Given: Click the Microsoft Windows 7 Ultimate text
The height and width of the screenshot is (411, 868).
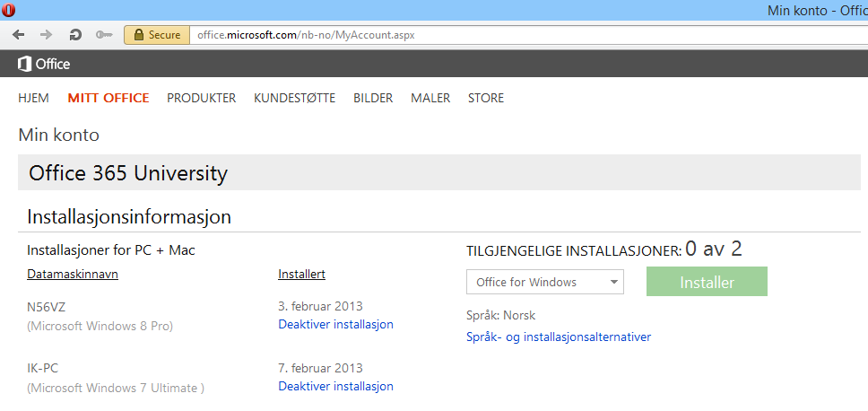Looking at the screenshot, I should [116, 389].
